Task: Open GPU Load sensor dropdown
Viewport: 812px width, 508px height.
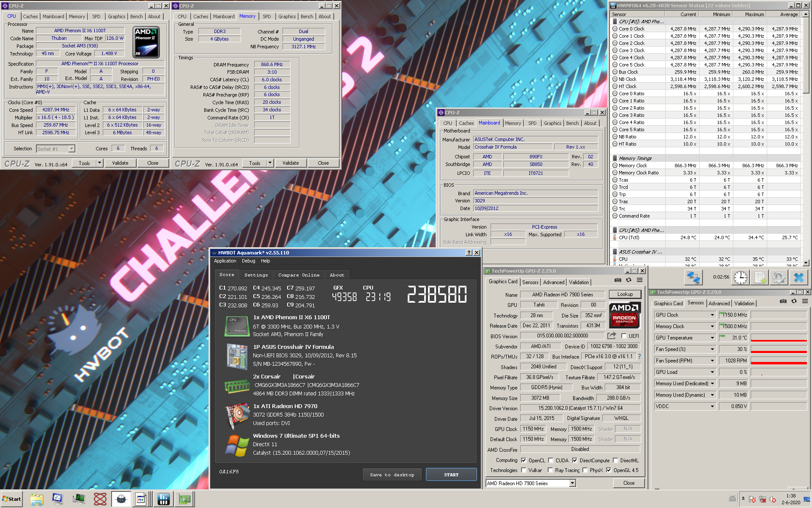Action: click(x=712, y=372)
